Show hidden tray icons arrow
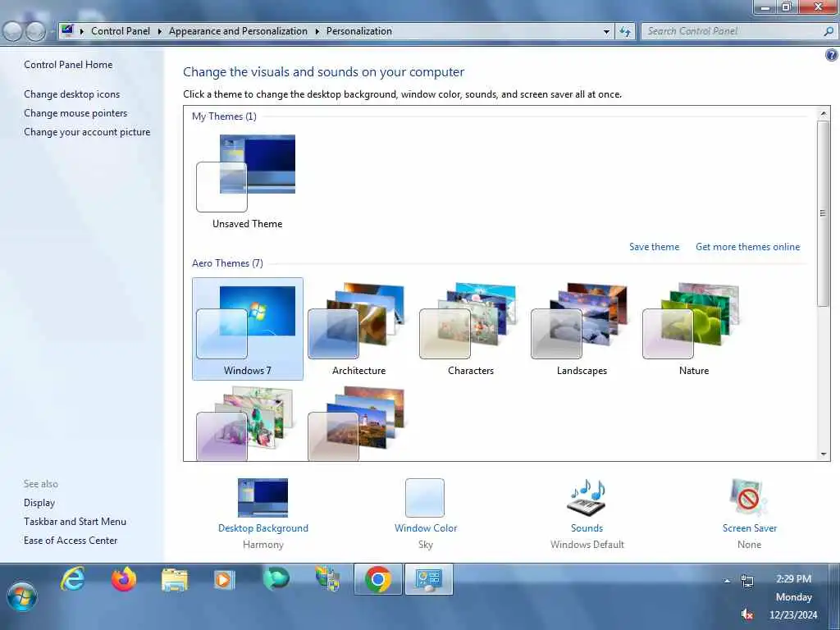 727,581
